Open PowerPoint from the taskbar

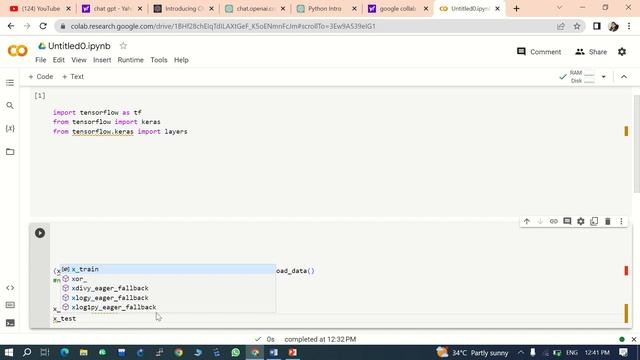(293, 352)
